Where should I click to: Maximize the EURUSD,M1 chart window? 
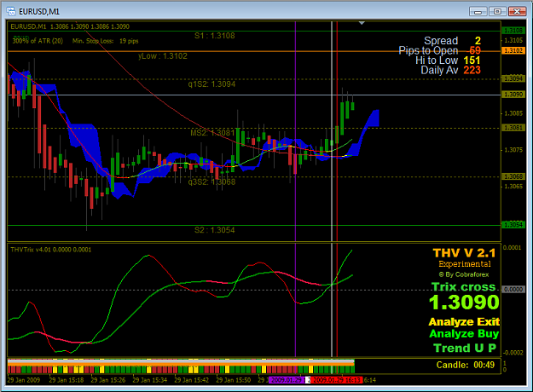click(497, 12)
